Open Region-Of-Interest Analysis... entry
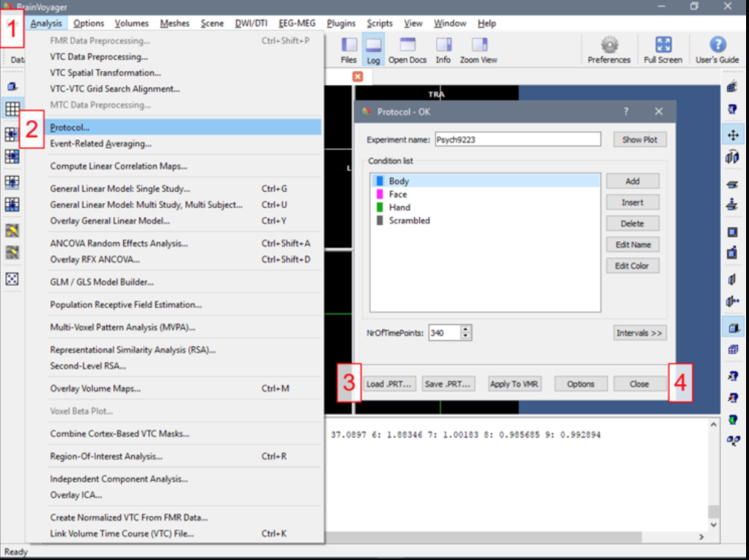 pyautogui.click(x=183, y=457)
